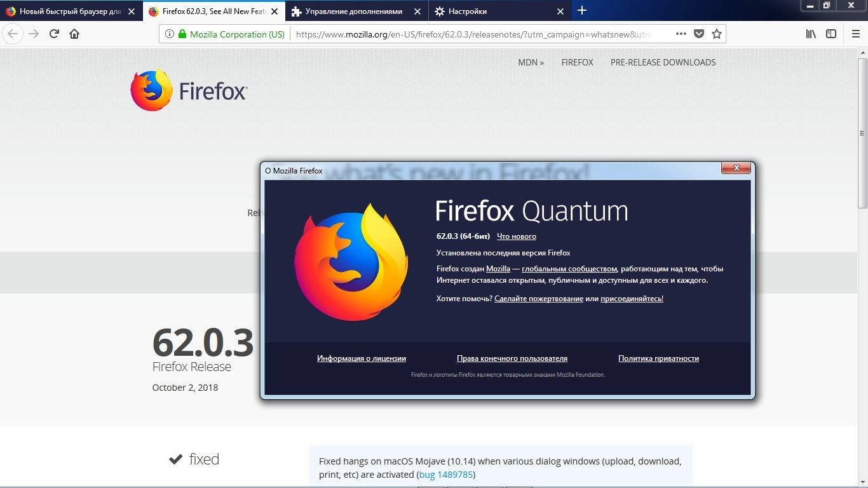Click the large '62.0.3' version heading

[x=203, y=342]
